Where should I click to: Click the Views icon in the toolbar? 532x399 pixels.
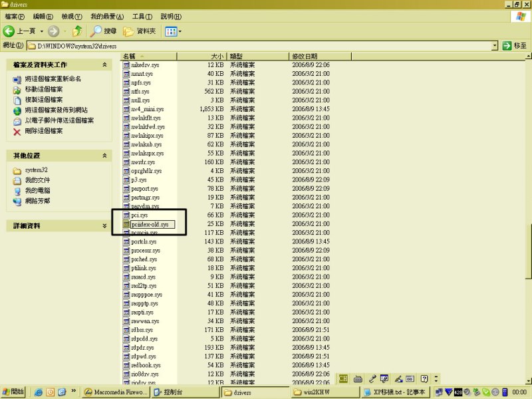point(171,31)
